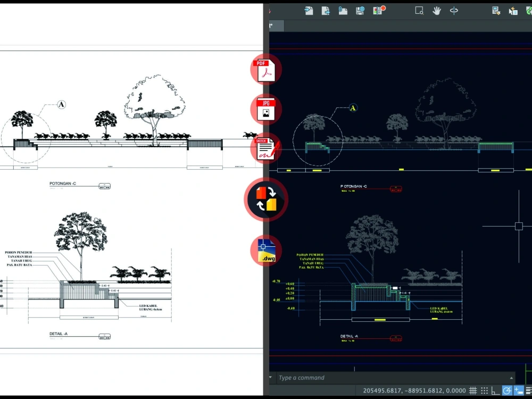Screen dimensions: 532x399
Task: Open the command history dropdown arrow
Action: tap(270, 378)
